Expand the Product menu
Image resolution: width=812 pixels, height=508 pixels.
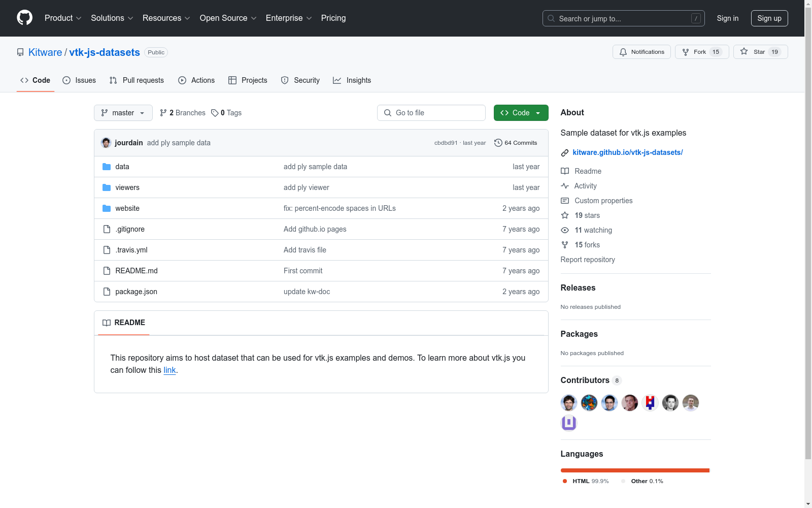click(63, 18)
